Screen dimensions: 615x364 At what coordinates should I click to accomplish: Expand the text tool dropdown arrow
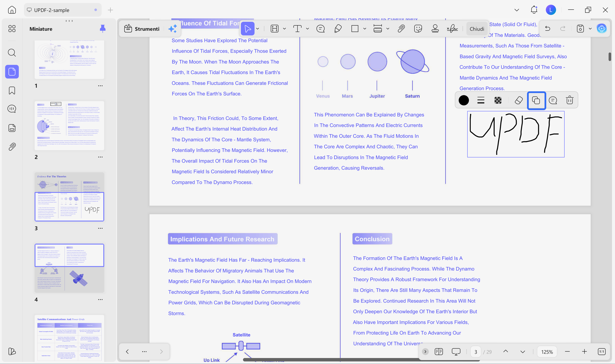pyautogui.click(x=307, y=29)
